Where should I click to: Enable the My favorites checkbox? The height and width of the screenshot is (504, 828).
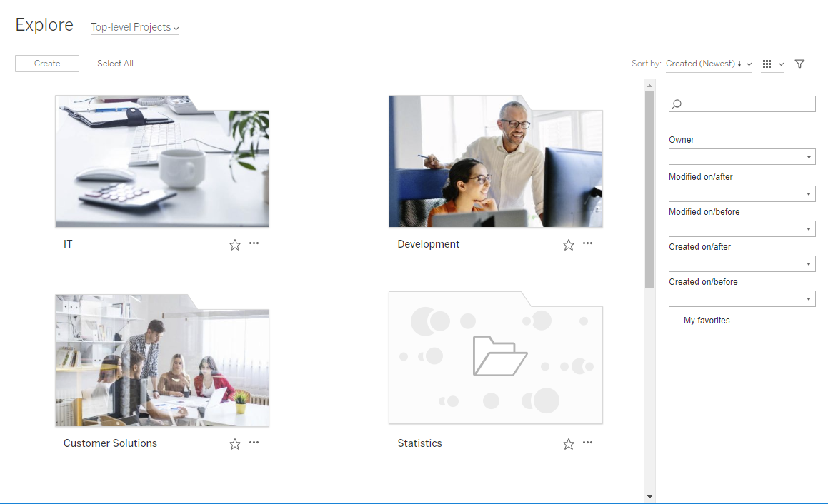674,321
